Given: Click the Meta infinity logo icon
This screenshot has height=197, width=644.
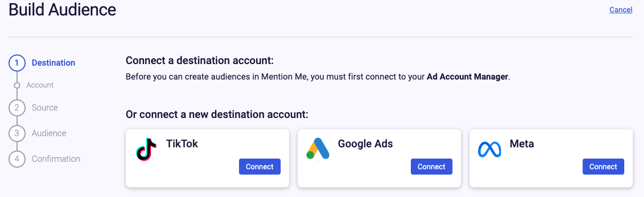Looking at the screenshot, I should (490, 149).
